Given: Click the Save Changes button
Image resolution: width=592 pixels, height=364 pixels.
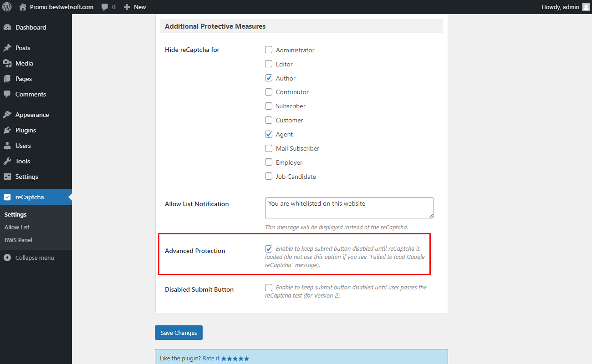Looking at the screenshot, I should pos(179,333).
